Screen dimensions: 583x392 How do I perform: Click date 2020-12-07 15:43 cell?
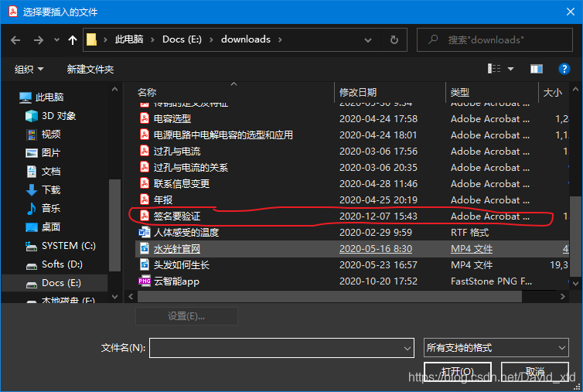[378, 216]
